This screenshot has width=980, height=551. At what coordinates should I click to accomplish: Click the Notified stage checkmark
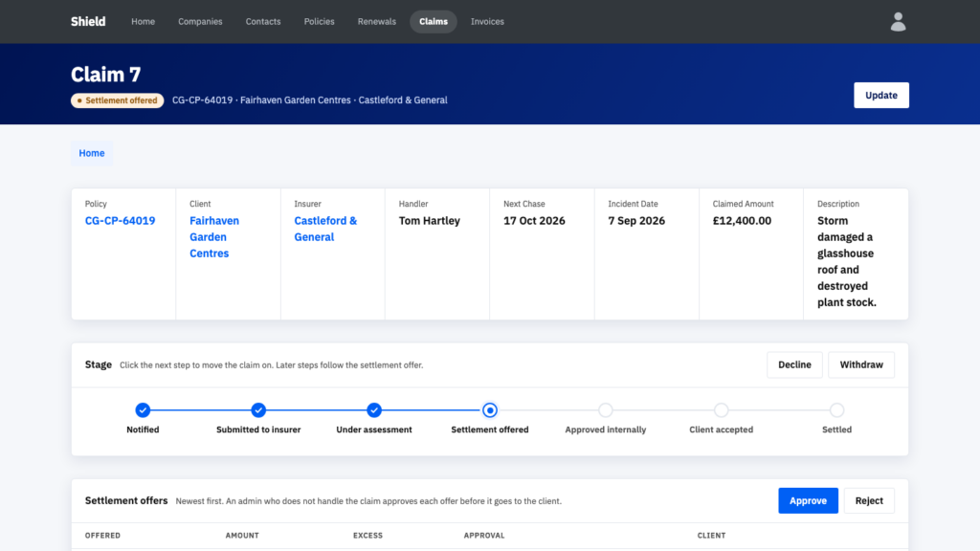click(143, 410)
